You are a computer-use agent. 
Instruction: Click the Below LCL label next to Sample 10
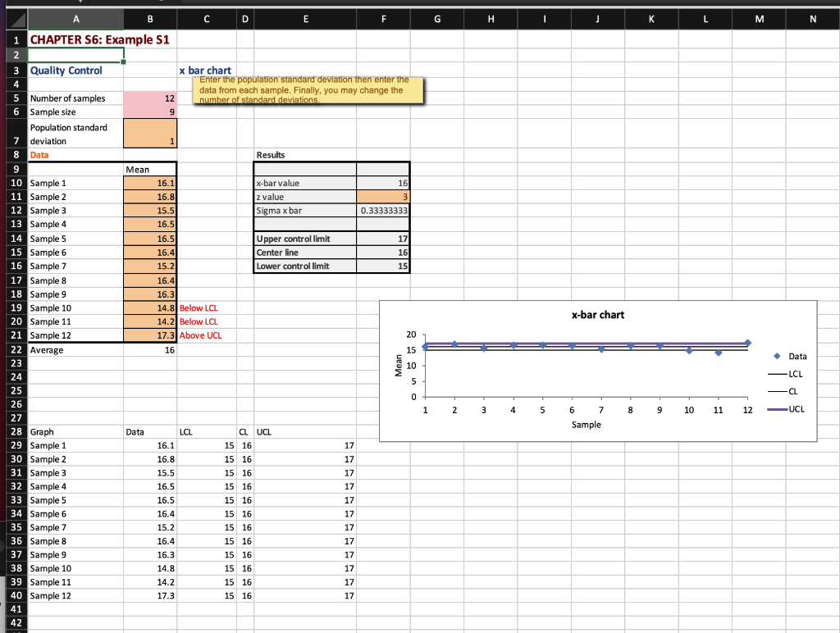tap(199, 307)
